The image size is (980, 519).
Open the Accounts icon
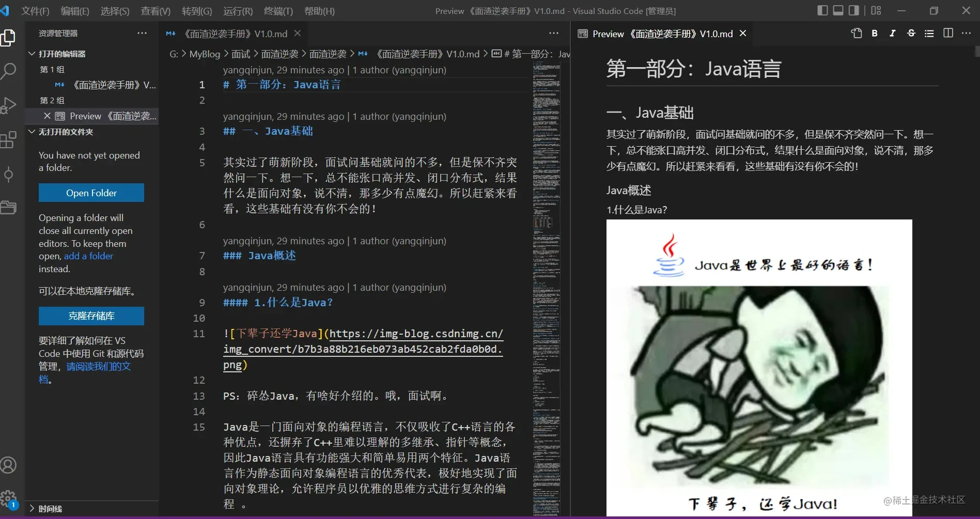coord(8,465)
